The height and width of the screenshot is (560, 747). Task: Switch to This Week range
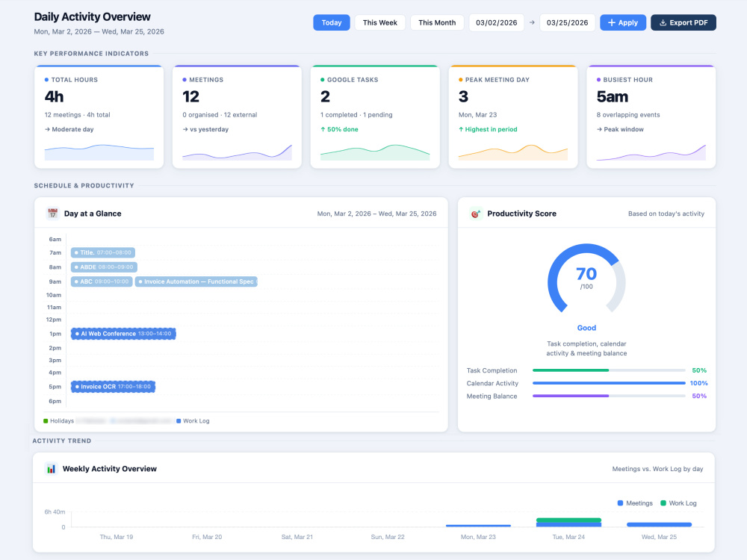coord(379,22)
